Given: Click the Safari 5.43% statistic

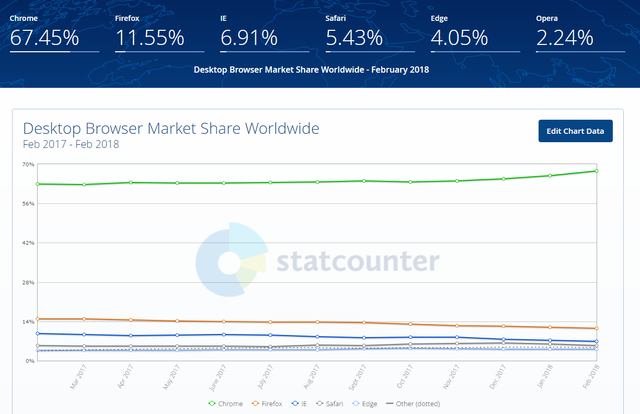Looking at the screenshot, I should coord(370,33).
